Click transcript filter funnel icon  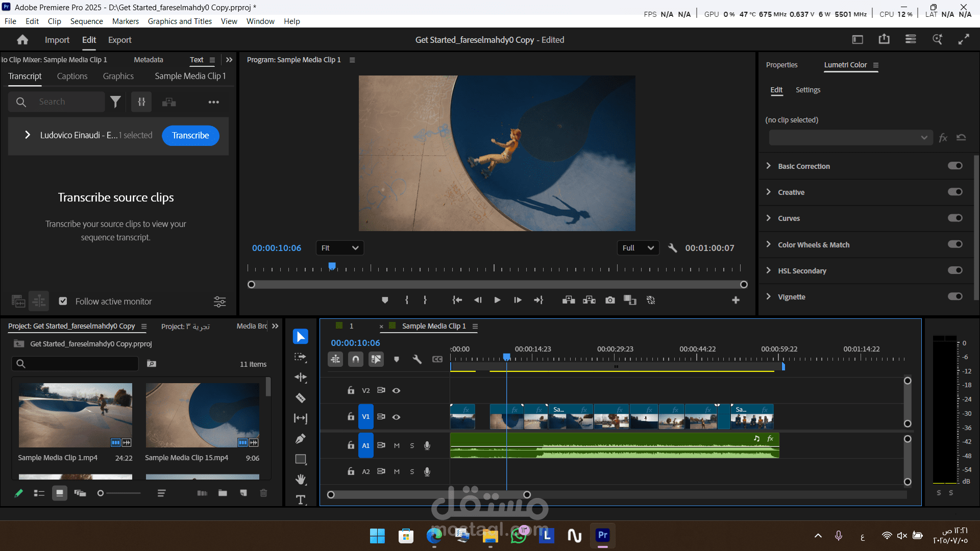(116, 102)
